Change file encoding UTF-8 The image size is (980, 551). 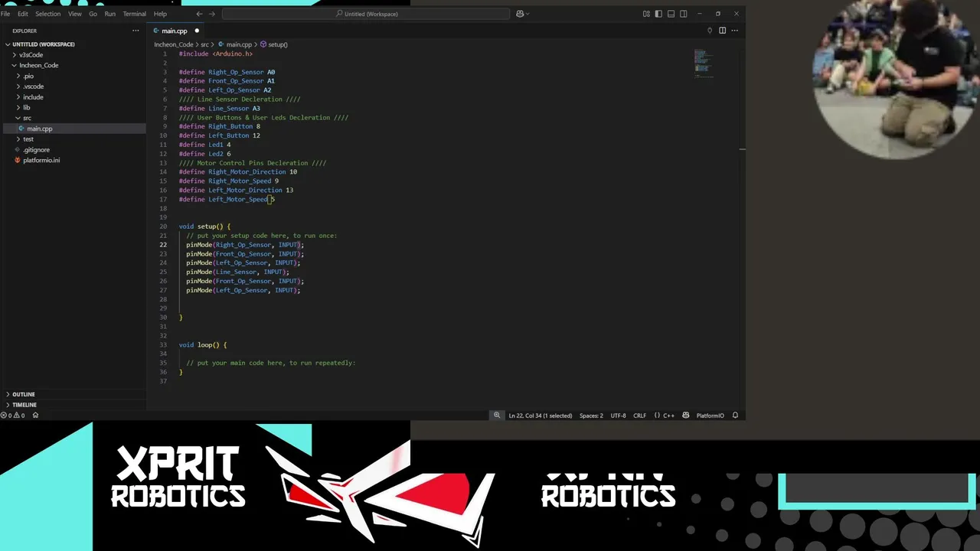tap(618, 416)
